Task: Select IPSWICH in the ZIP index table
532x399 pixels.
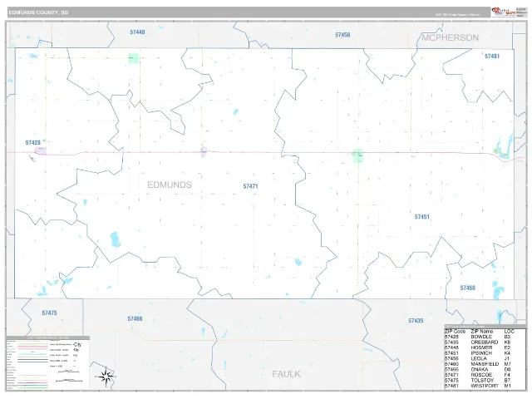Action: [481, 352]
